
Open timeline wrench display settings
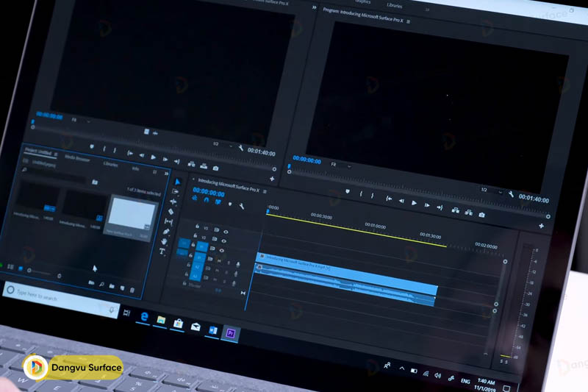click(x=241, y=205)
